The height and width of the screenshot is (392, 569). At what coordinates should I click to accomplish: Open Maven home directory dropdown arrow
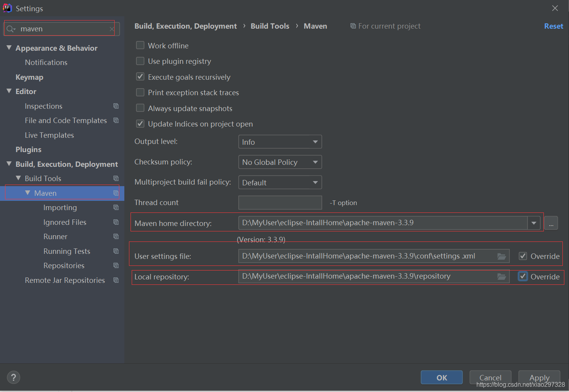(x=534, y=223)
